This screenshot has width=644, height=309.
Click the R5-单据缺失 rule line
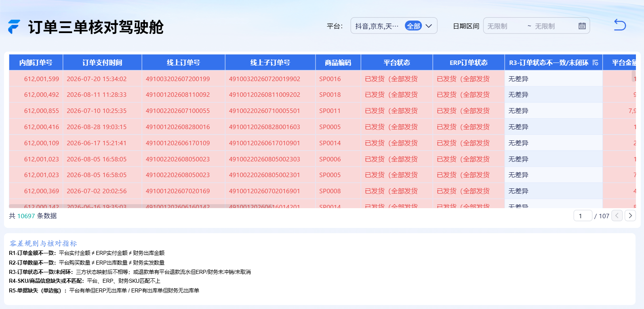coord(104,290)
